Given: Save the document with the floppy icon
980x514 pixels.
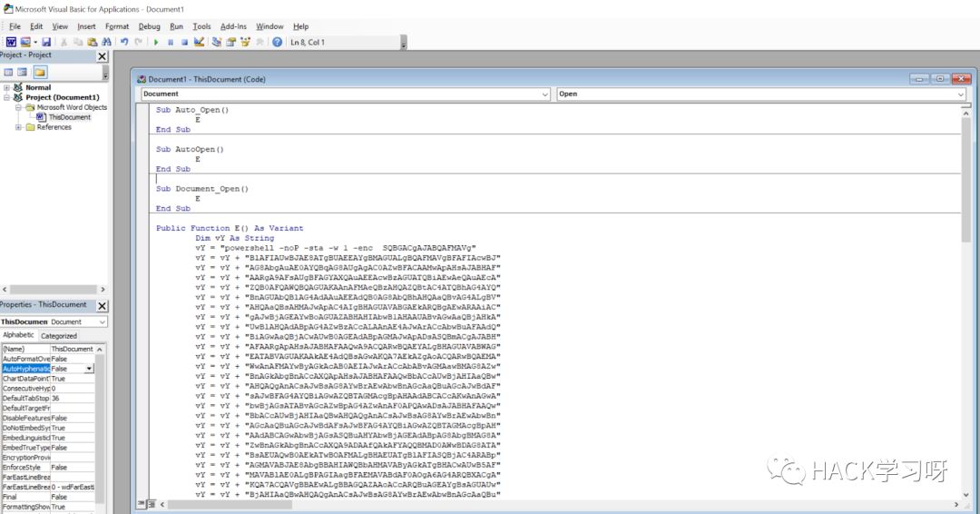Looking at the screenshot, I should 46,42.
